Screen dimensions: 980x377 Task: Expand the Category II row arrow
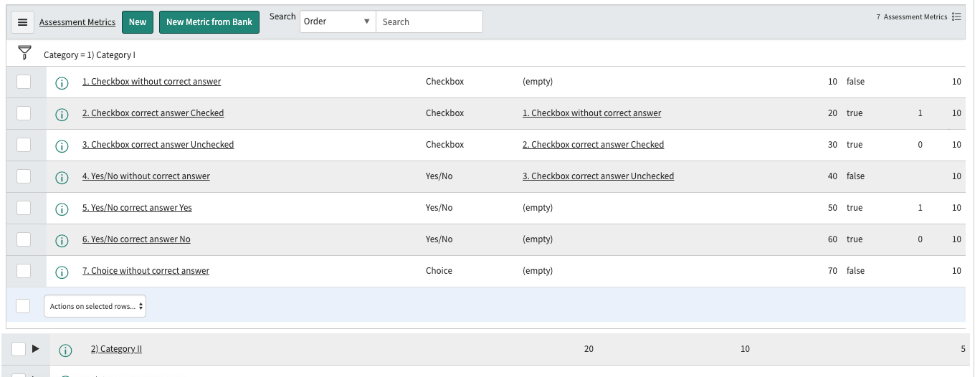(36, 348)
